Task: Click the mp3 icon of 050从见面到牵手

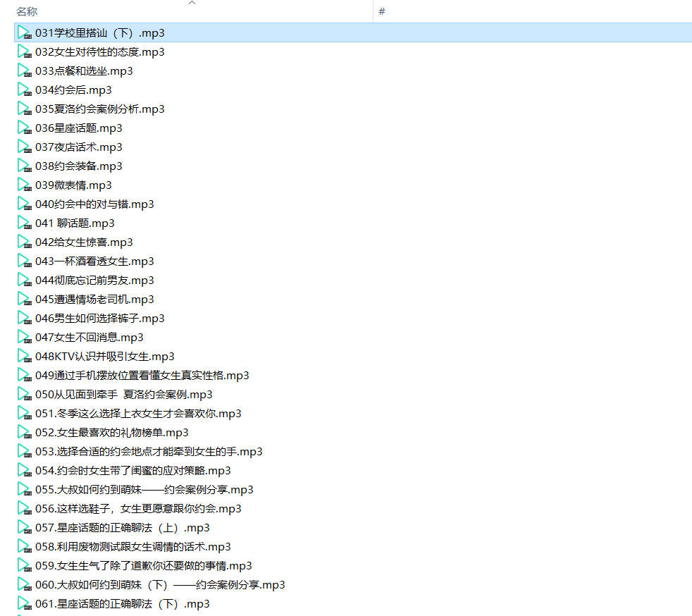Action: click(24, 393)
